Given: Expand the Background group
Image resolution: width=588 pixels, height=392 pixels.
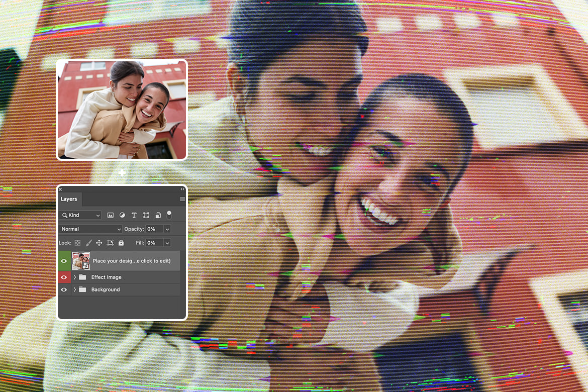Looking at the screenshot, I should (x=74, y=289).
